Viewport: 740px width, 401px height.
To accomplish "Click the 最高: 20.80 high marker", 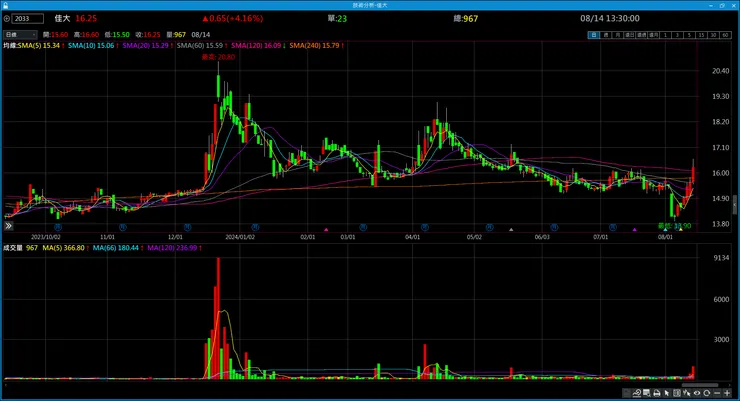I will point(218,57).
